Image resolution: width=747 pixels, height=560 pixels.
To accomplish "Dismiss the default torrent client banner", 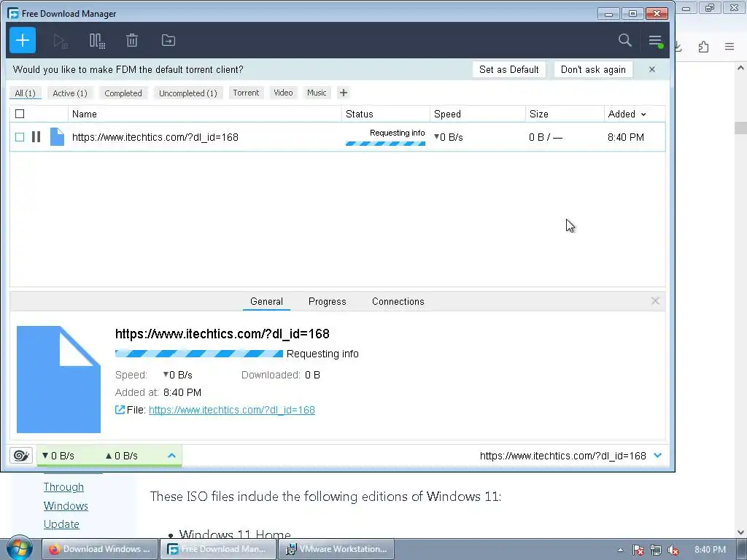I will (652, 69).
